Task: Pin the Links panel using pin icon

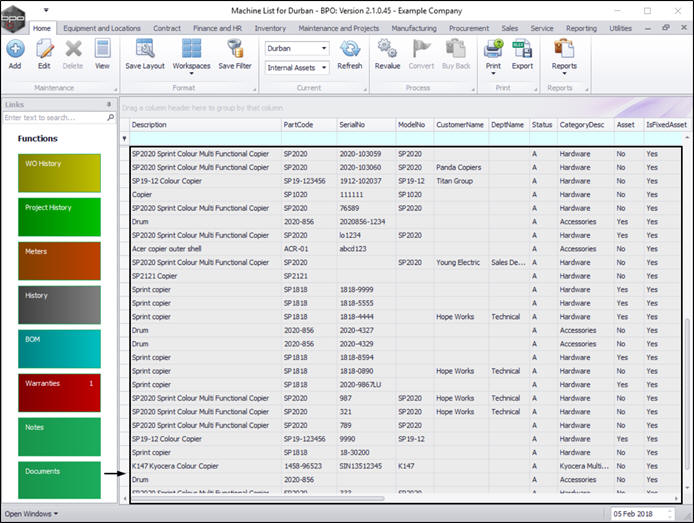Action: click(x=108, y=104)
